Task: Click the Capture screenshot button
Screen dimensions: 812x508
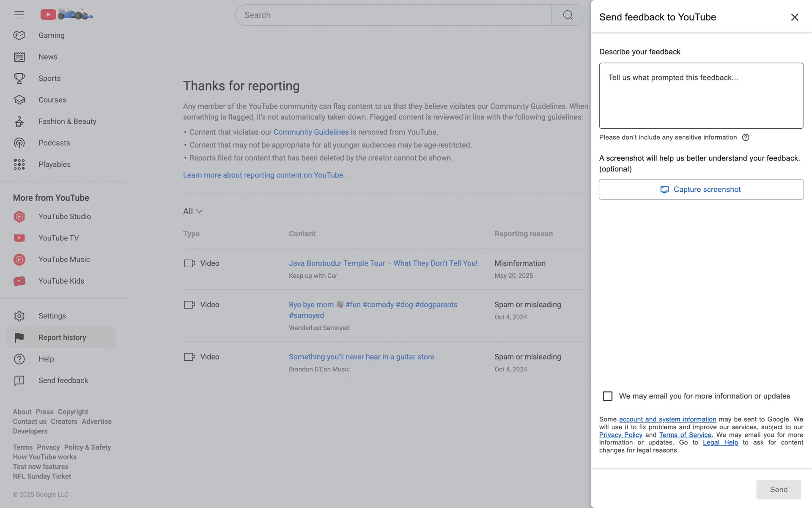Action: coord(701,190)
